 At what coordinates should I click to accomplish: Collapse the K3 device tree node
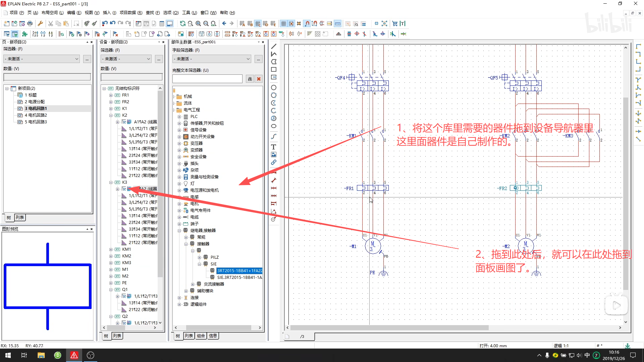pyautogui.click(x=111, y=182)
